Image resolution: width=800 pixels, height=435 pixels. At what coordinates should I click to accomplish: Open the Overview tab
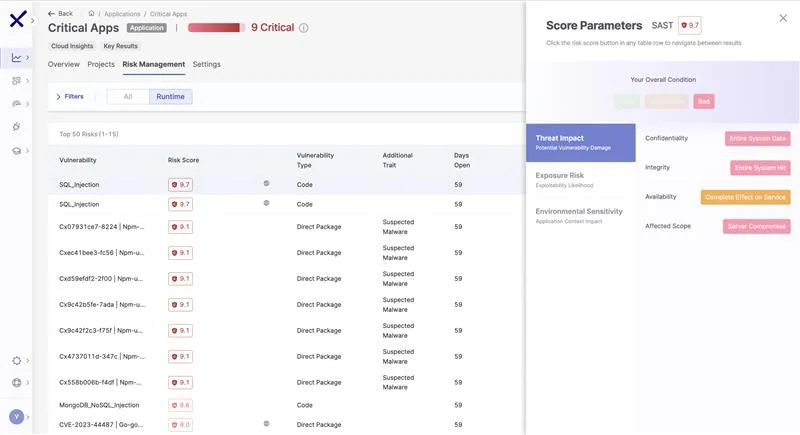[64, 64]
